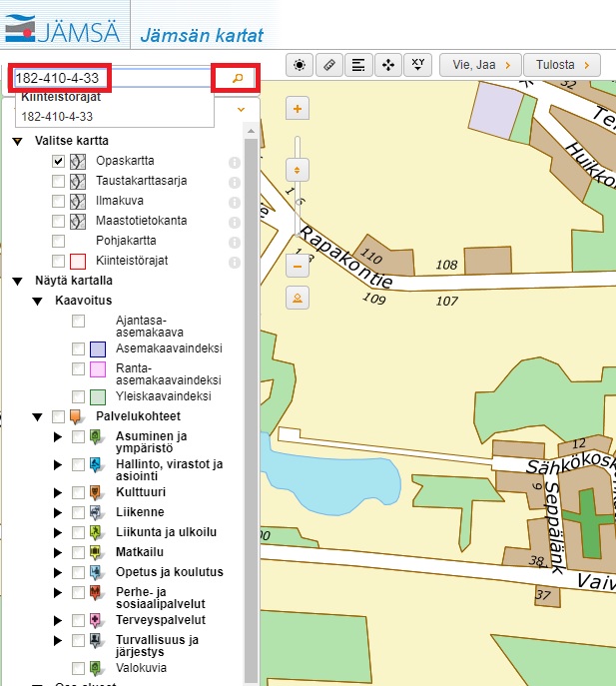The image size is (616, 686).
Task: Zoom out with the minus button
Action: click(298, 266)
